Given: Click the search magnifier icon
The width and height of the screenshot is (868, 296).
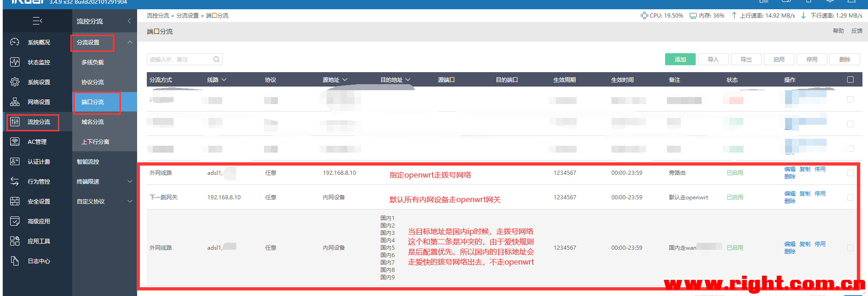Looking at the screenshot, I should 216,59.
